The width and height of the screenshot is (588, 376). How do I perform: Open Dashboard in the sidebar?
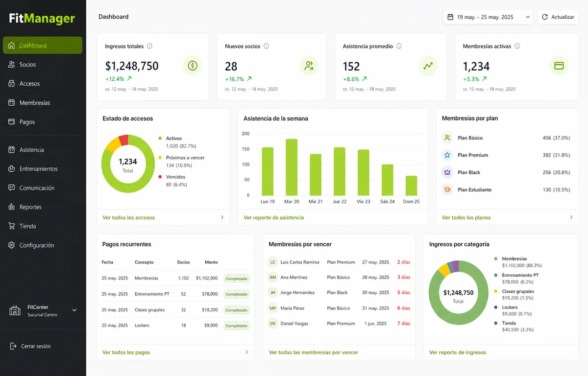[43, 46]
